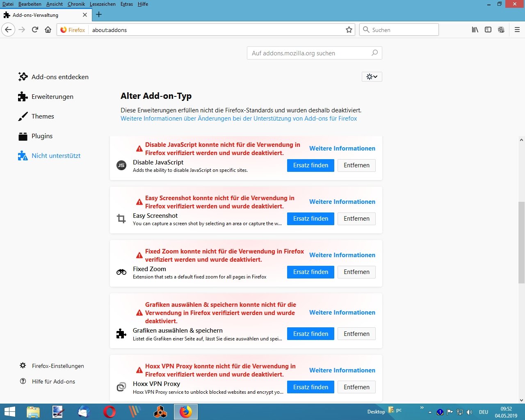Image resolution: width=525 pixels, height=420 pixels.
Task: Open the Extras menu
Action: [x=127, y=4]
